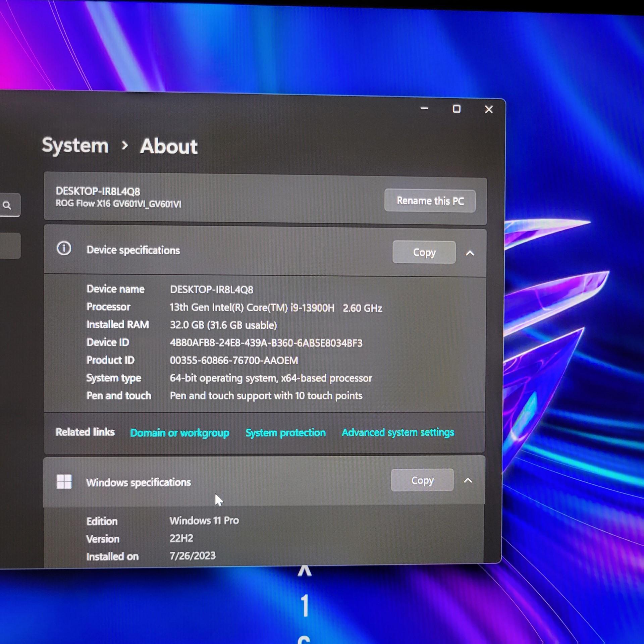Click the Related links label
This screenshot has width=644, height=644.
(85, 432)
